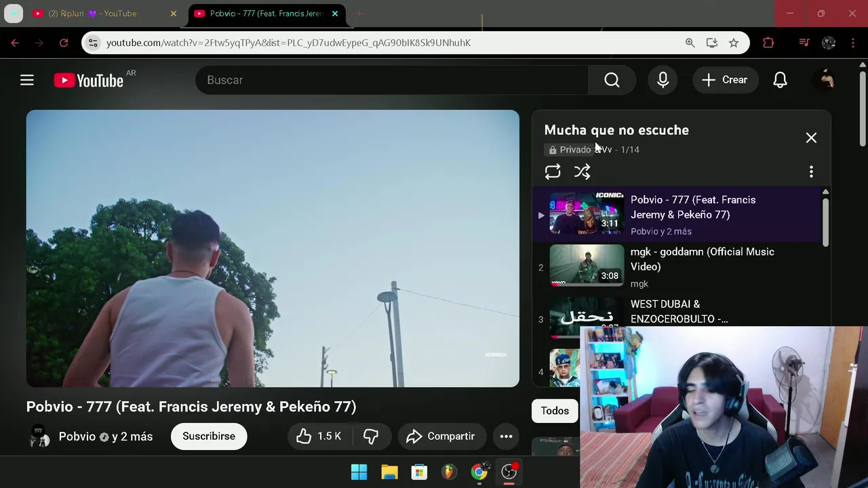
Task: Open more actions menu under the video
Action: click(x=506, y=436)
